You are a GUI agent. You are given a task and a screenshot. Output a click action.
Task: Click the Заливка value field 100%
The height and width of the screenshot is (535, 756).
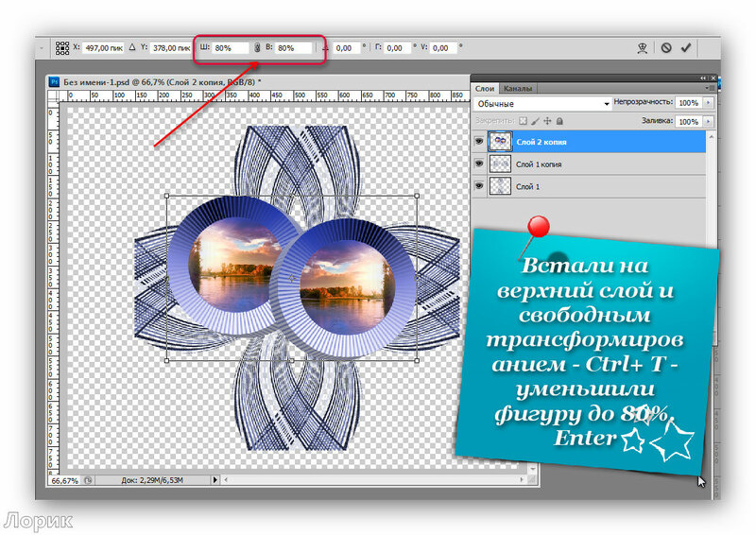click(689, 122)
